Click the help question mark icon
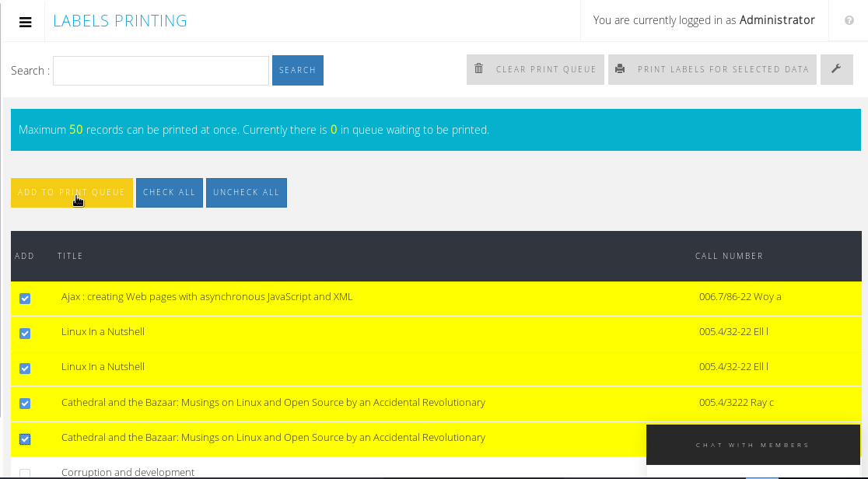The width and height of the screenshot is (868, 479). (x=849, y=21)
